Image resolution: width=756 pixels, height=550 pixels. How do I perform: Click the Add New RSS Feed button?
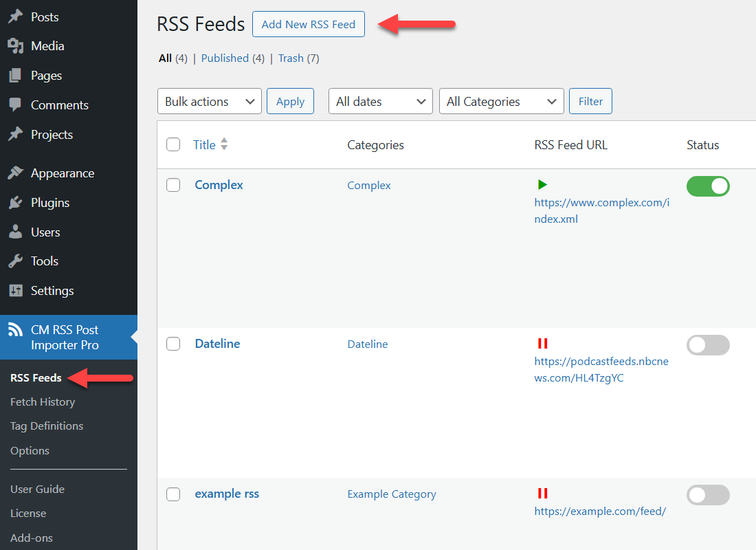309,24
